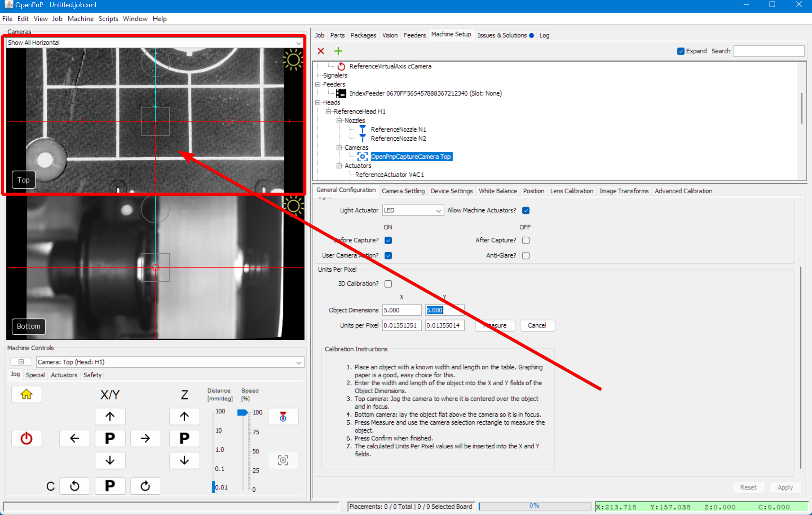The height and width of the screenshot is (515, 812).
Task: Collapse the Nozzles tree node
Action: [x=339, y=120]
